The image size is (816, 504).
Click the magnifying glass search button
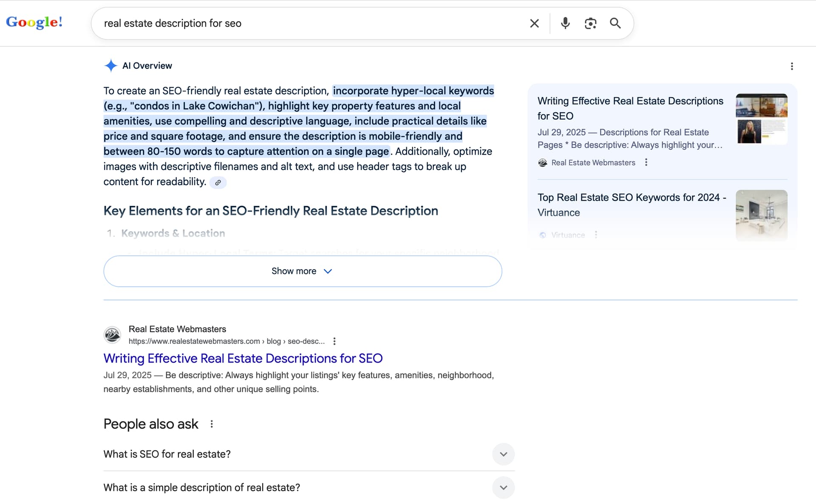(615, 23)
